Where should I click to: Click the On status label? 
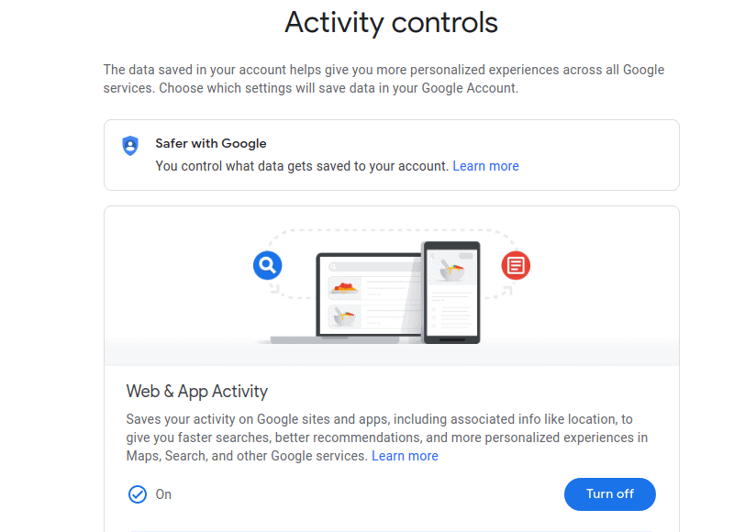point(163,494)
